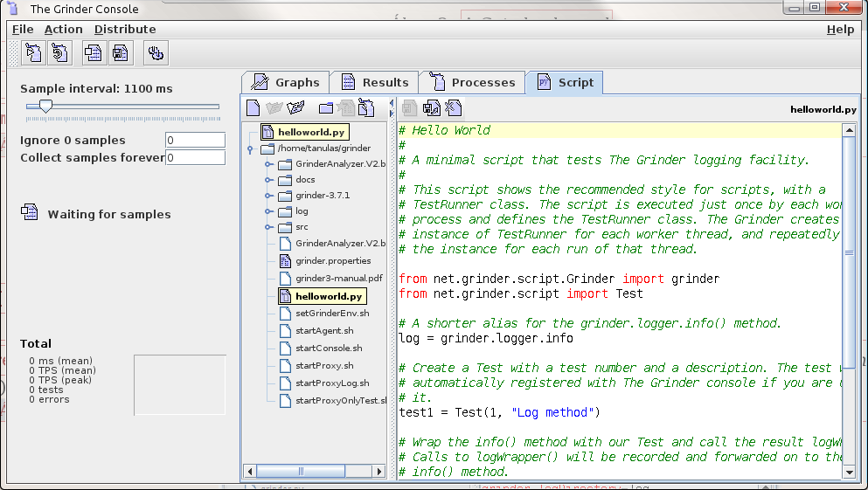Click the startAgent.sh file icon
Viewport: 868px width, 490px height.
pos(285,331)
